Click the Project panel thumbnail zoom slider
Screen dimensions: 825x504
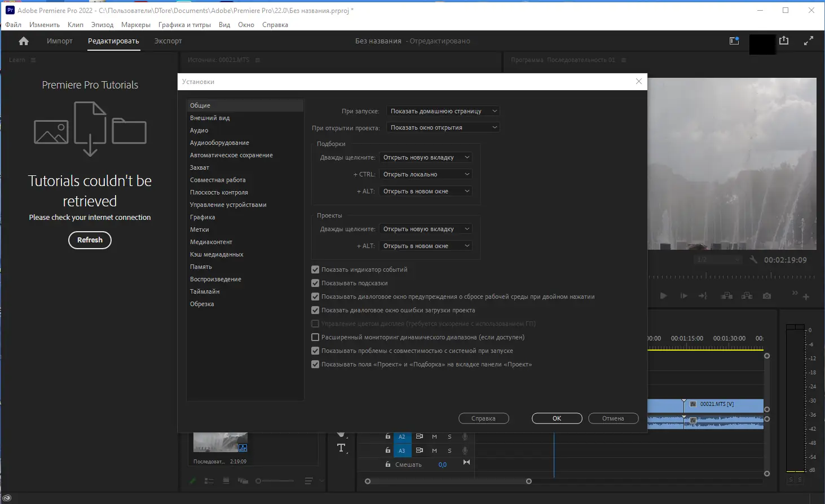pos(276,481)
